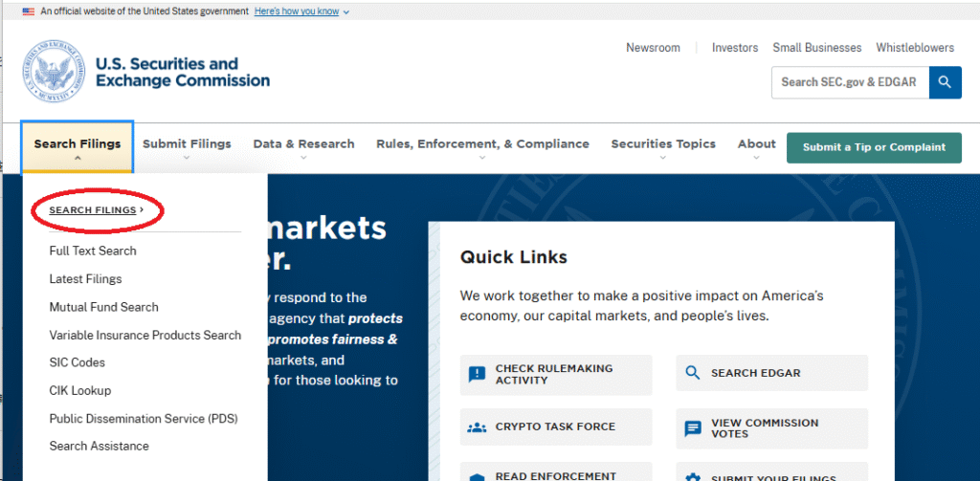Collapse the Search Filings menu
Screen dimensions: 980x481
(x=78, y=147)
